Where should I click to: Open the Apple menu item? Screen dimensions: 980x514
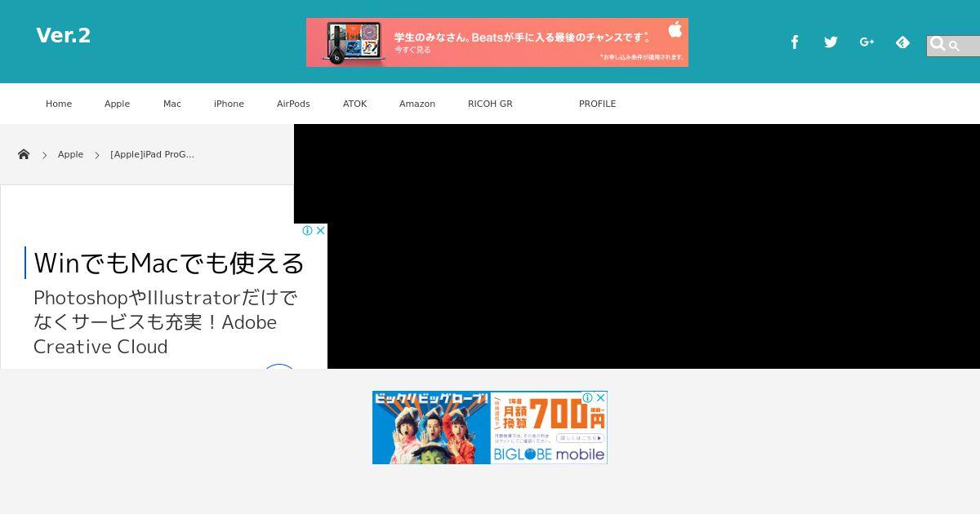click(x=117, y=104)
